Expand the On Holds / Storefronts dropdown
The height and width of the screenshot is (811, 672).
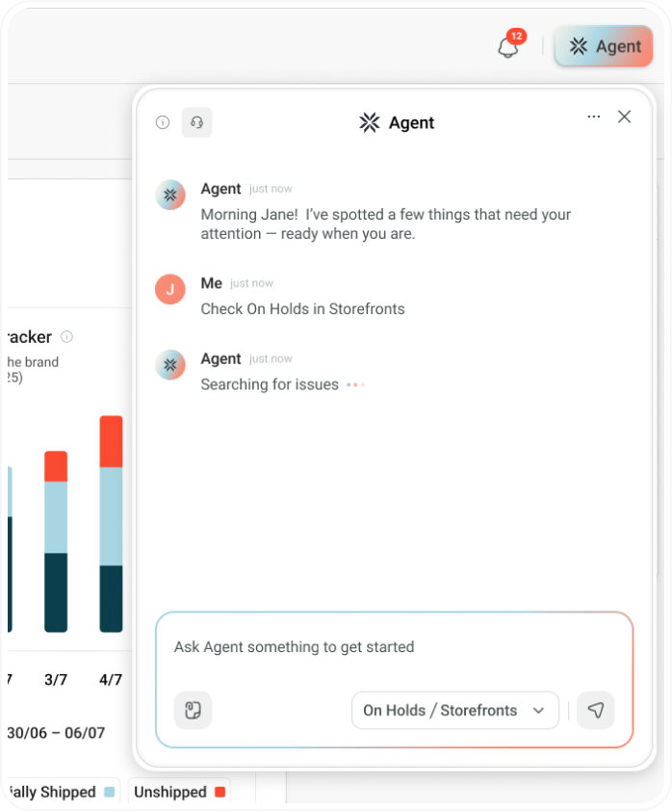454,711
